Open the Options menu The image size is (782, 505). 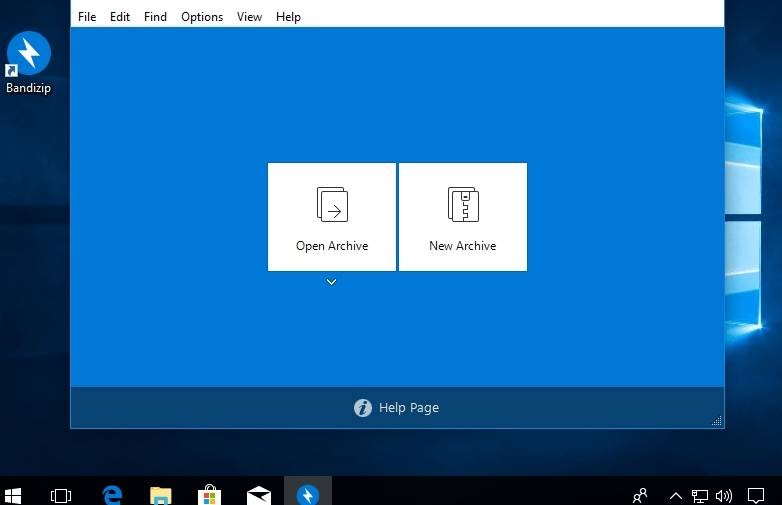click(202, 17)
